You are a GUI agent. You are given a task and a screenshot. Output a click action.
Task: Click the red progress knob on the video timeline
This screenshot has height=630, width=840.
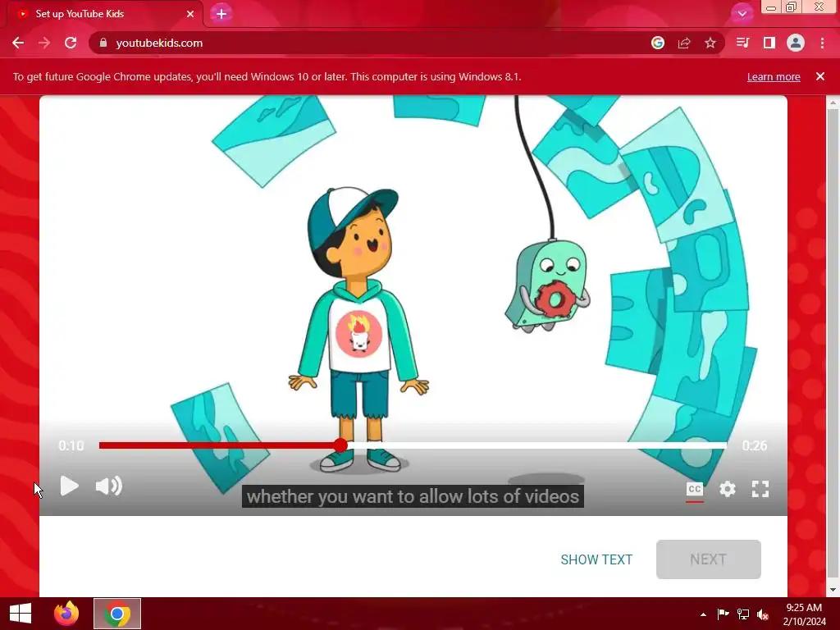(340, 445)
